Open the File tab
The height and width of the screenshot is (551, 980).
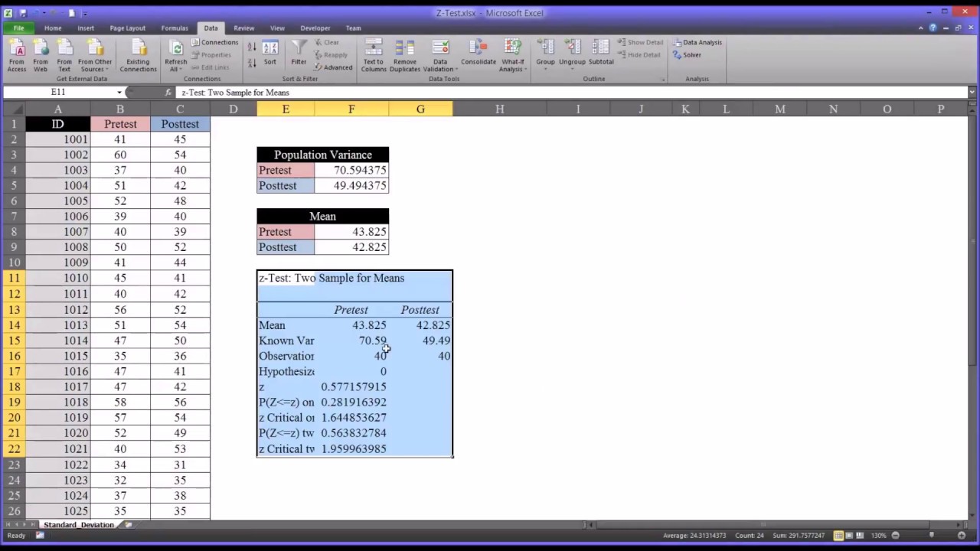[x=18, y=28]
